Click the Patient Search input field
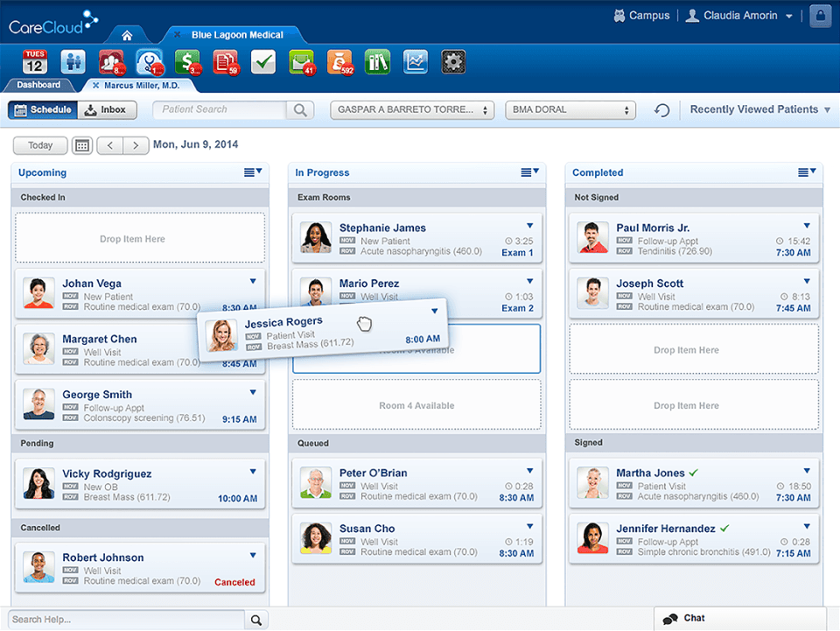Viewport: 840px width, 631px height. pyautogui.click(x=222, y=110)
